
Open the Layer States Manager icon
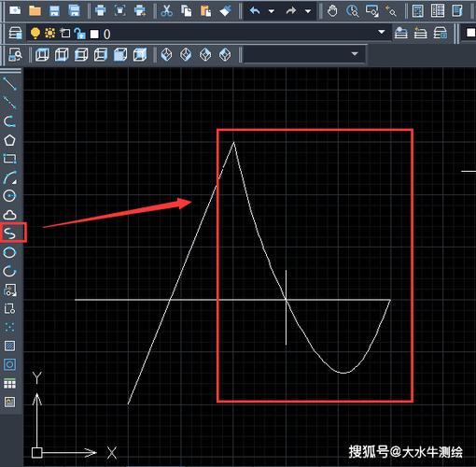click(441, 33)
